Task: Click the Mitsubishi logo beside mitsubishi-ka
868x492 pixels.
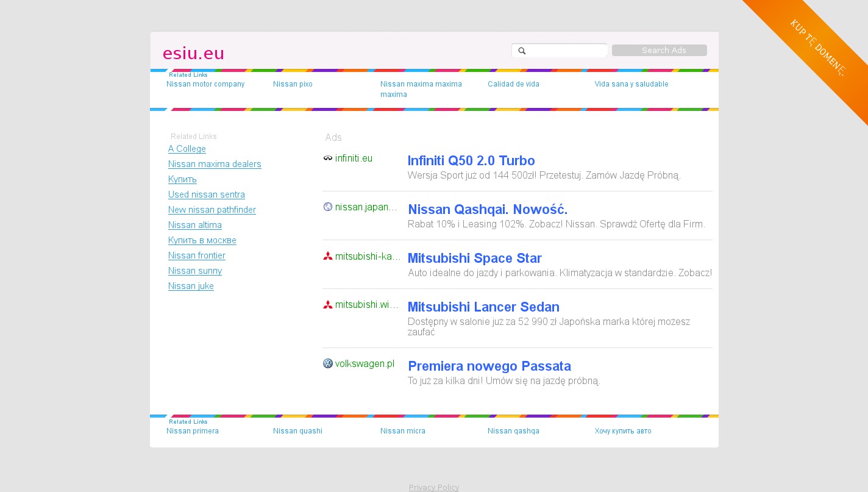Action: click(x=328, y=256)
